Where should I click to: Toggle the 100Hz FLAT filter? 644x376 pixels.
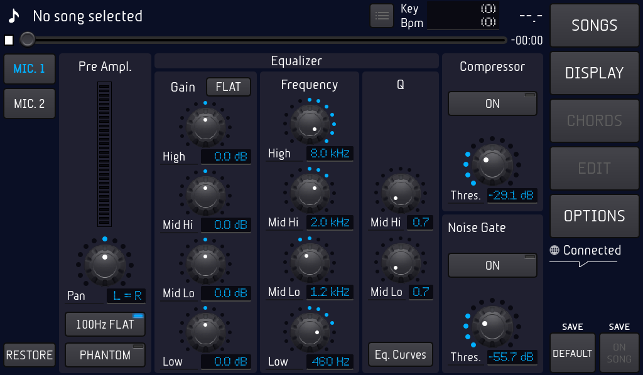(105, 325)
